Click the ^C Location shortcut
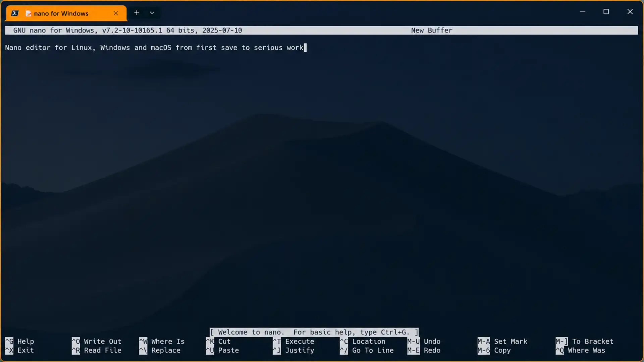The width and height of the screenshot is (644, 362). pos(363,341)
